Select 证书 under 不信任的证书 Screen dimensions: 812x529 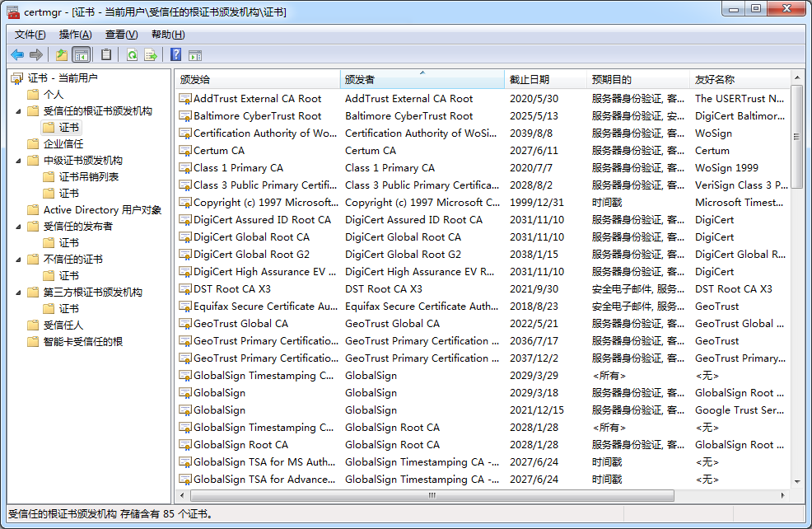[69, 276]
